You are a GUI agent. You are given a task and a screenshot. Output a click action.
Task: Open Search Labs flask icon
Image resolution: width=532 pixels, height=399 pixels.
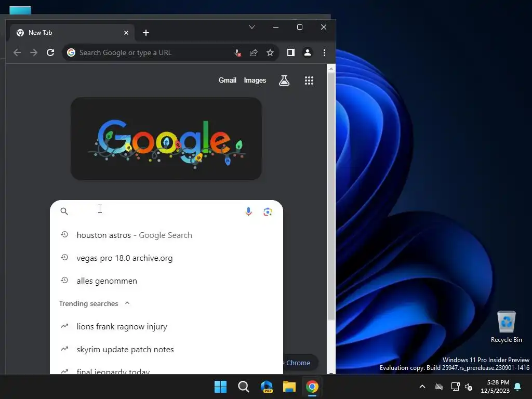pos(284,81)
